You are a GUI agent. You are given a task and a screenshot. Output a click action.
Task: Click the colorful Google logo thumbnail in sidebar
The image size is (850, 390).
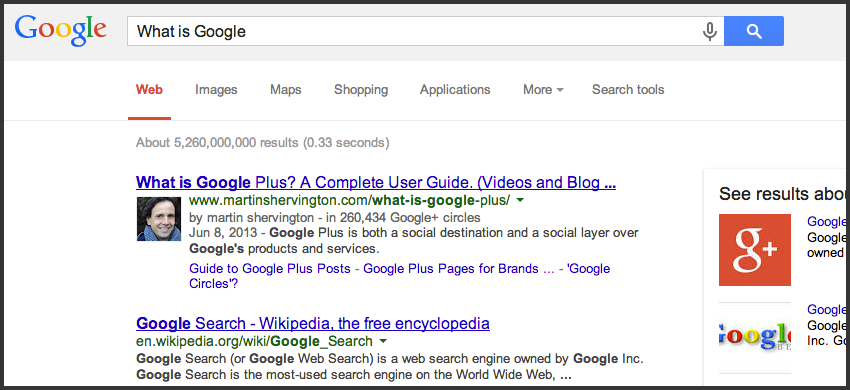tap(755, 337)
